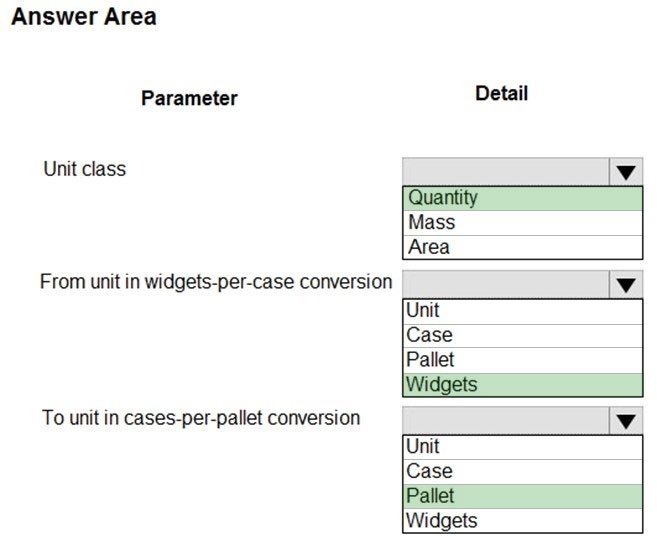Click the From unit combo box field
The image size is (657, 546).
point(506,285)
